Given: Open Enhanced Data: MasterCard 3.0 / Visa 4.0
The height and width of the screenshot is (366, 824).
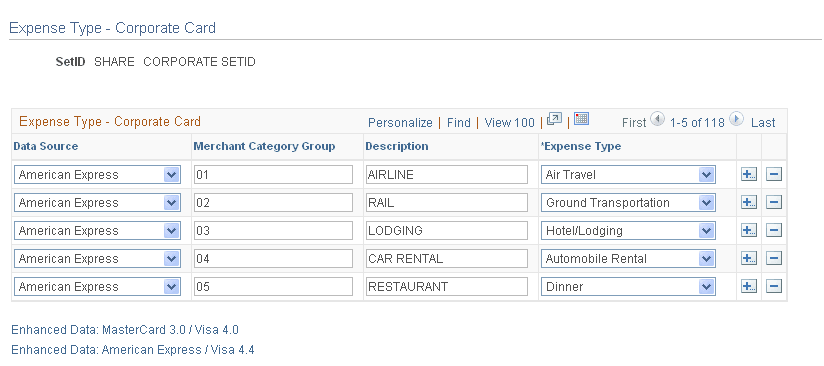Looking at the screenshot, I should pyautogui.click(x=125, y=330).
